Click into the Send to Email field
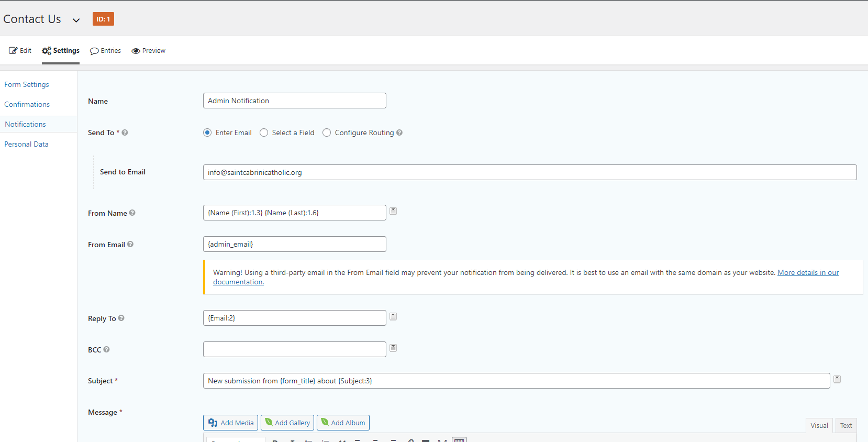 529,172
